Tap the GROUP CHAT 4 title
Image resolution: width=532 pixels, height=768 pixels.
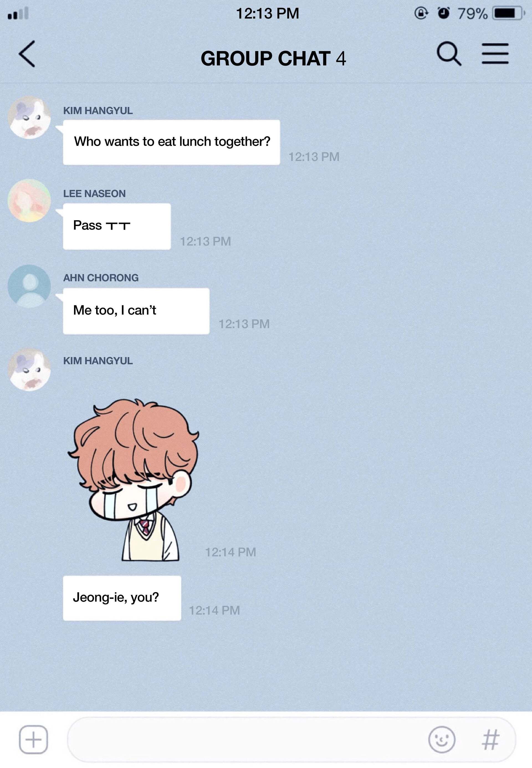[273, 58]
